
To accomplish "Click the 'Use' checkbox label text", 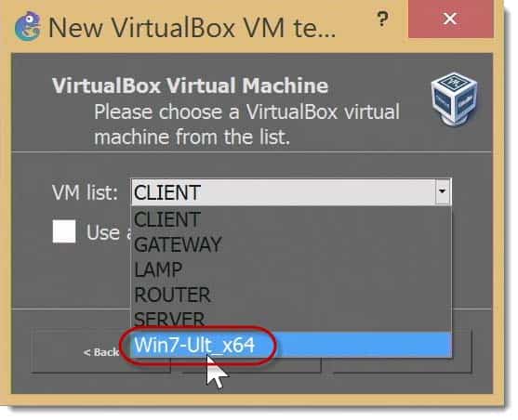I will coord(103,232).
